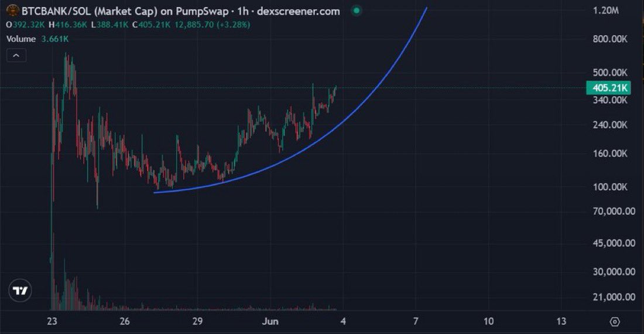Click the Jun label on time axis

click(270, 321)
